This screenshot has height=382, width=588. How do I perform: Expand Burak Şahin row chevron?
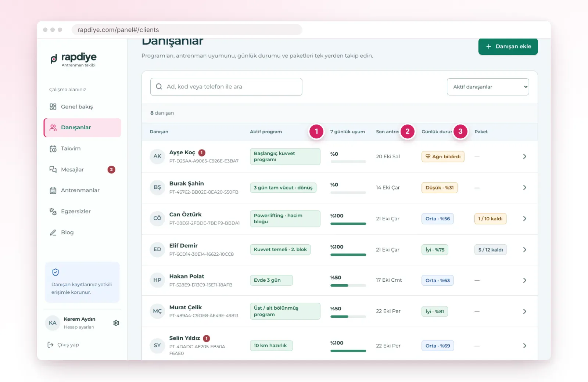[x=524, y=188]
